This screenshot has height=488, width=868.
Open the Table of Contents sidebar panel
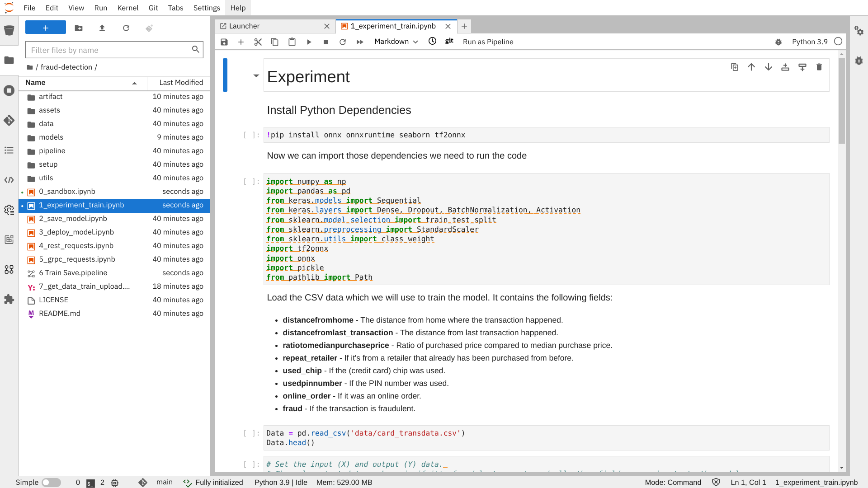(9, 150)
